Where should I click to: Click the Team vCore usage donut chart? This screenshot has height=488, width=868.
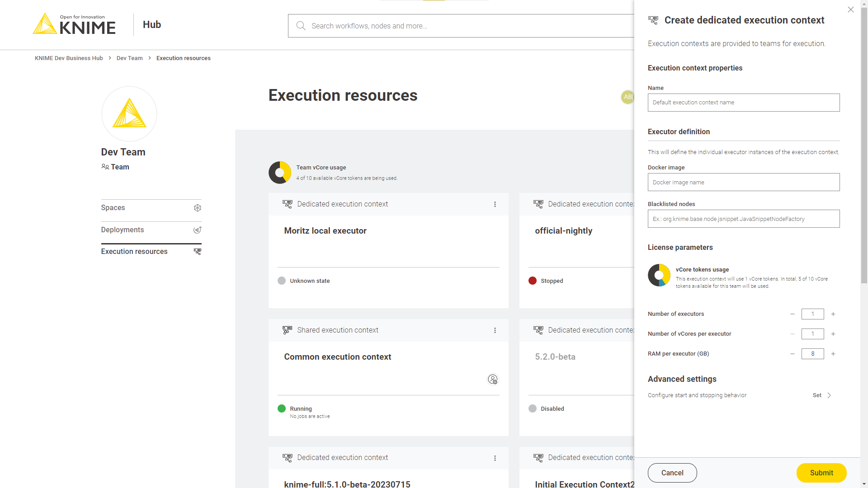coord(280,173)
